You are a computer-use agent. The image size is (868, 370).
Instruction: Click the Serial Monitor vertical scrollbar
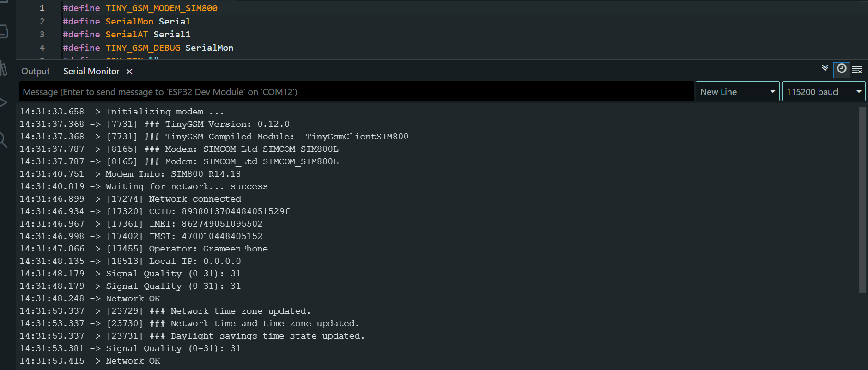tap(862, 199)
